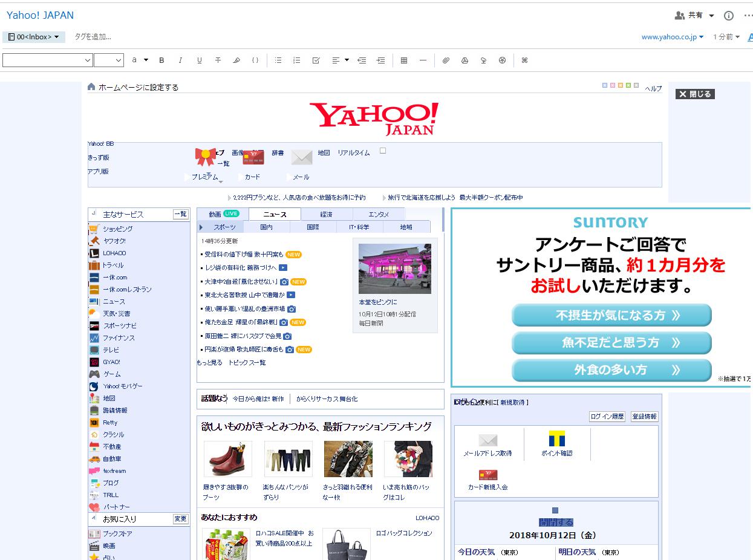Open the ヘルプ link
753x560 pixels.
click(x=653, y=89)
